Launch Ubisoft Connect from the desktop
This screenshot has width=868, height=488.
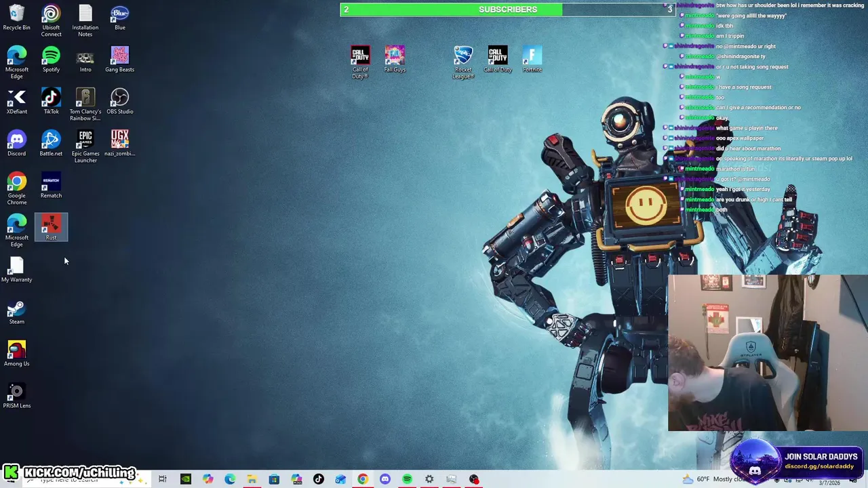(x=51, y=21)
